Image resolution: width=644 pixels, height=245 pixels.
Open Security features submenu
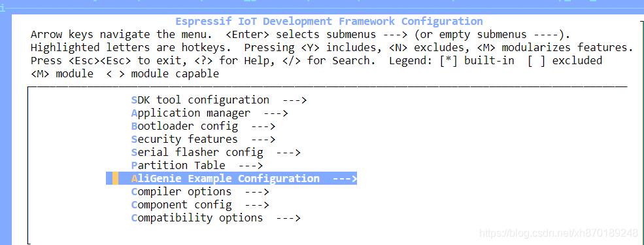pos(203,139)
